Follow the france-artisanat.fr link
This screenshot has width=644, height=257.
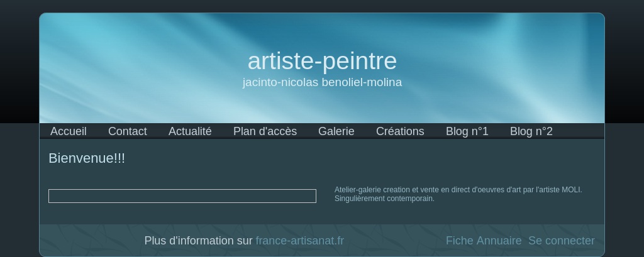pos(300,241)
